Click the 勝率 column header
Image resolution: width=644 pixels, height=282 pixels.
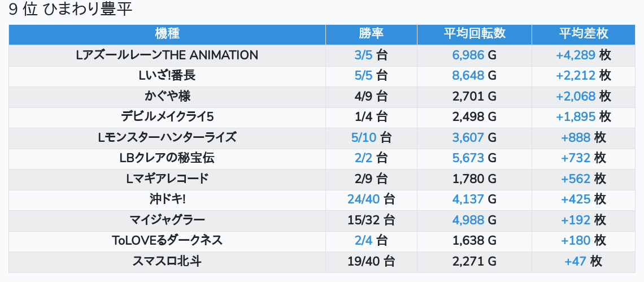pyautogui.click(x=371, y=34)
